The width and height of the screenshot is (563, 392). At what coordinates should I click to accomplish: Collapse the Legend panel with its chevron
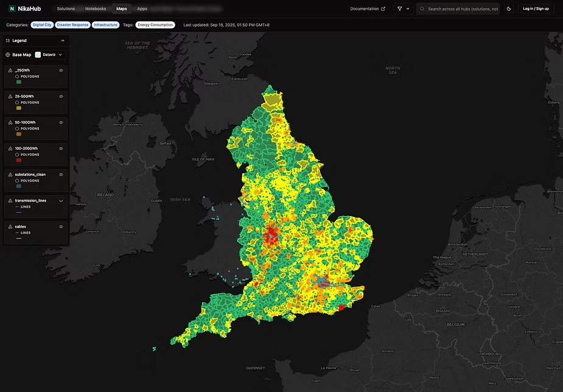(x=63, y=41)
